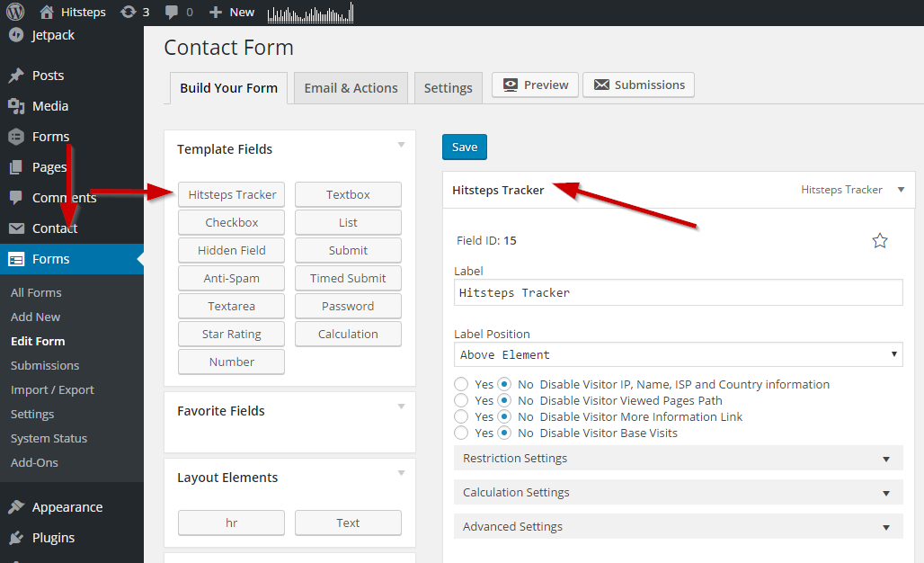The image size is (924, 563).
Task: Click the updates icon showing 3
Action: click(128, 12)
